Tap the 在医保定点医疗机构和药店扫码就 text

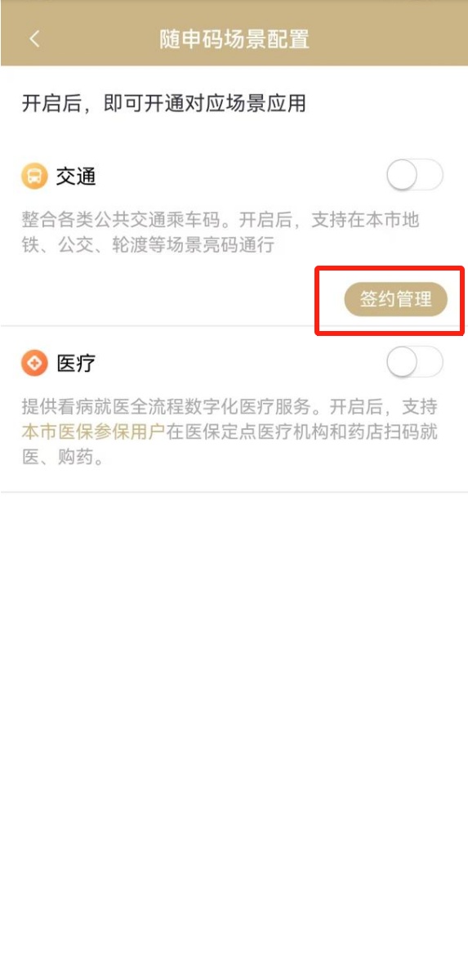pos(301,432)
